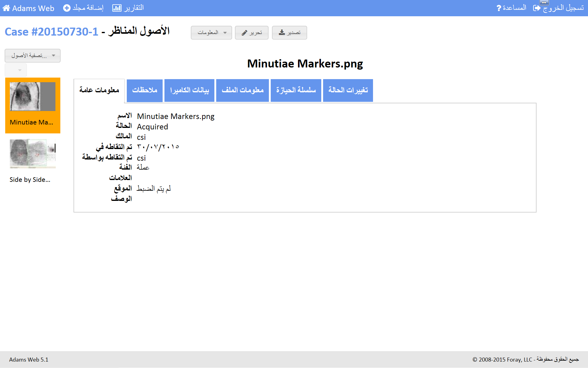Select the Minutiae Markers thumbnail
The image size is (588, 368).
(32, 97)
